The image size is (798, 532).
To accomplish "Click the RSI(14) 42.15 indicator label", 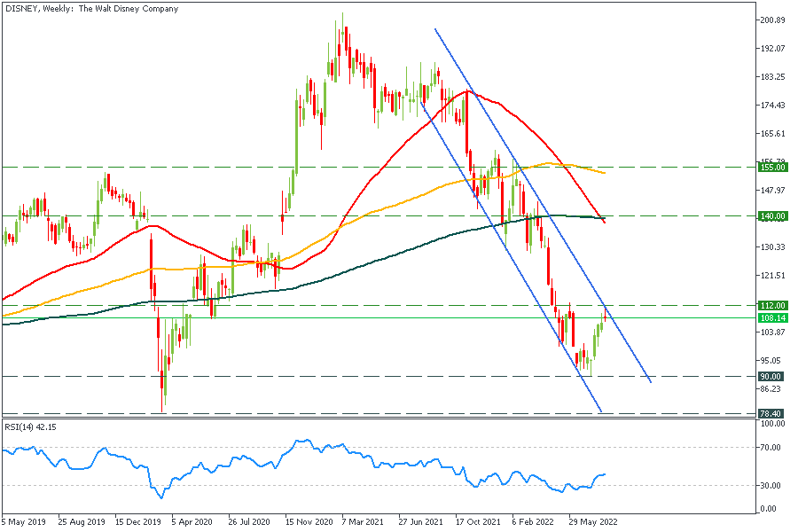I will [30, 425].
